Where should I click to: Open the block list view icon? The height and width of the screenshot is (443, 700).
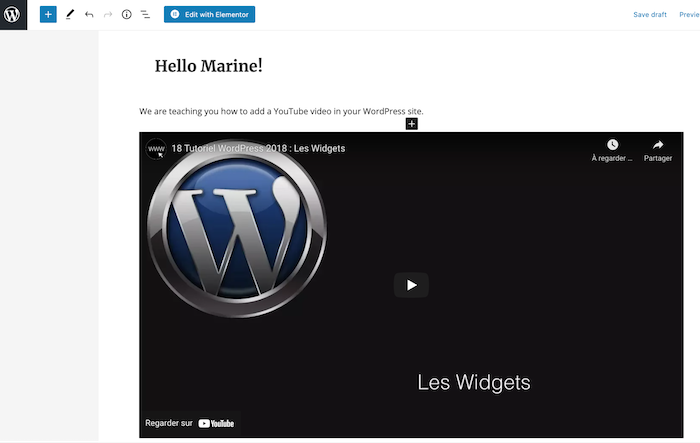(x=146, y=15)
